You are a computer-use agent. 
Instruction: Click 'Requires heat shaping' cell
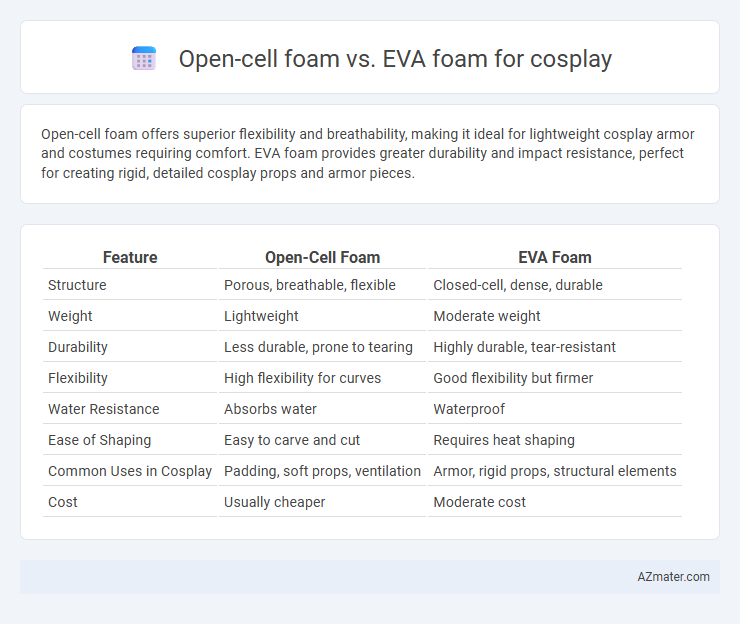pyautogui.click(x=504, y=440)
